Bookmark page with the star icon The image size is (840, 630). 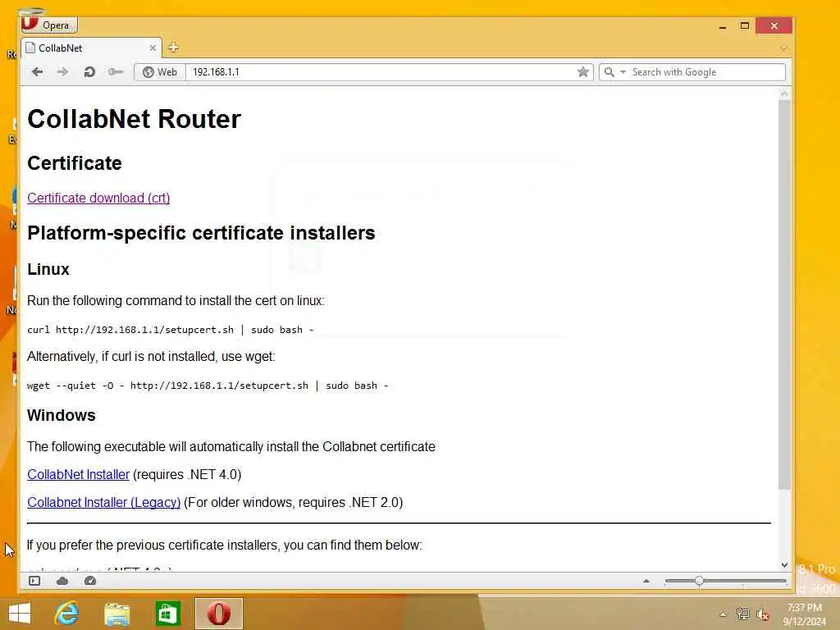coord(583,72)
